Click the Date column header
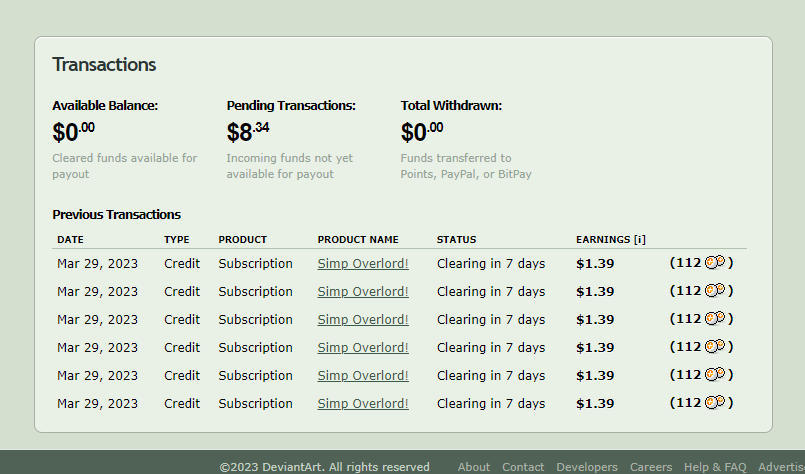 (x=70, y=240)
